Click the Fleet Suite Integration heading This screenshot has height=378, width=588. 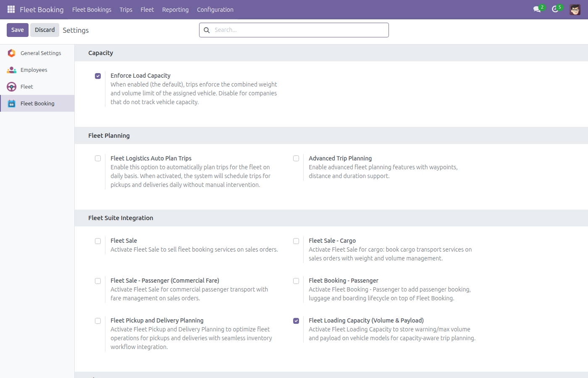coord(121,218)
